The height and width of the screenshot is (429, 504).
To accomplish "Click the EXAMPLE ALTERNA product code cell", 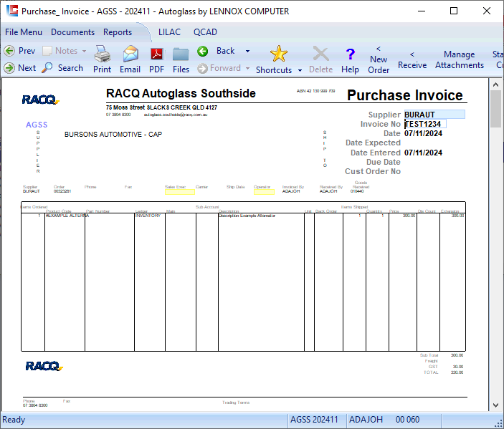I will (x=65, y=216).
